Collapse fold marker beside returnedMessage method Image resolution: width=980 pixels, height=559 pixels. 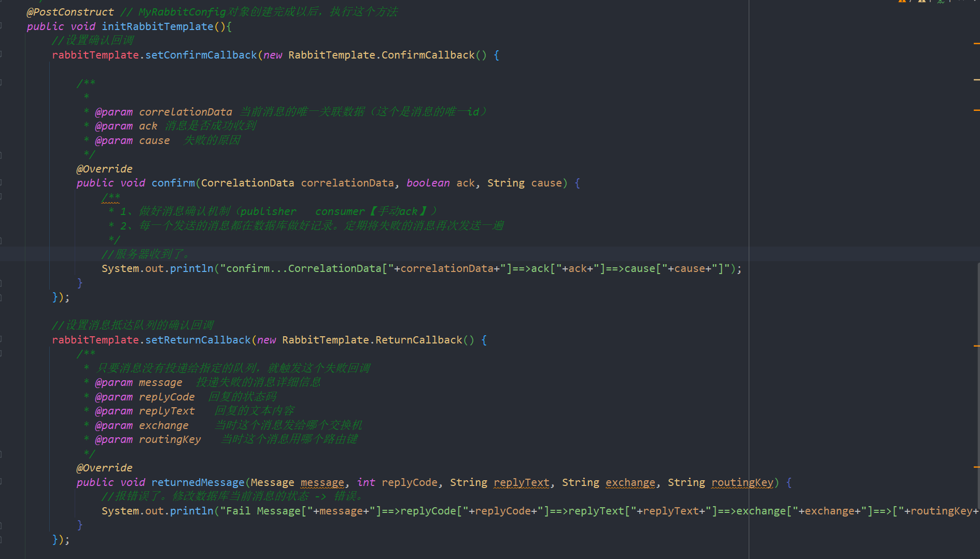click(x=1, y=481)
